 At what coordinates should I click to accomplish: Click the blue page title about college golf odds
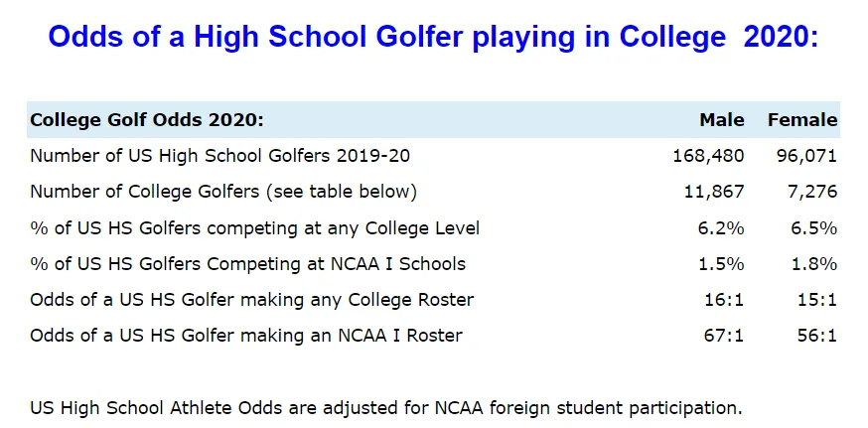tap(433, 37)
